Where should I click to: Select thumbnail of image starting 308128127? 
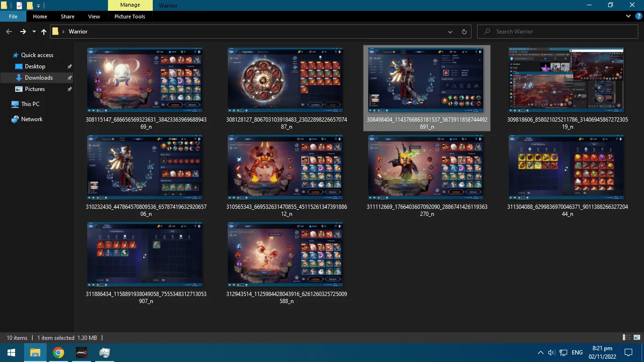coord(285,80)
